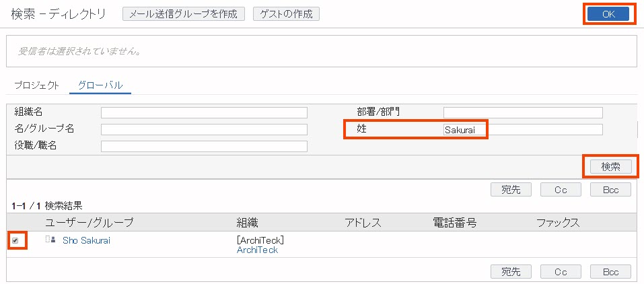The image size is (644, 284).
Task: Click the 組織名 text field
Action: click(x=204, y=112)
